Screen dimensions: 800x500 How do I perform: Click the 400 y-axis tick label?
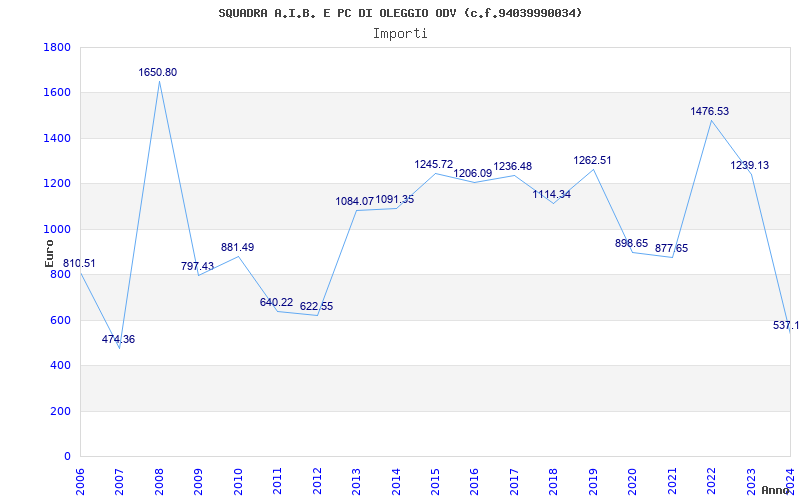(60, 366)
